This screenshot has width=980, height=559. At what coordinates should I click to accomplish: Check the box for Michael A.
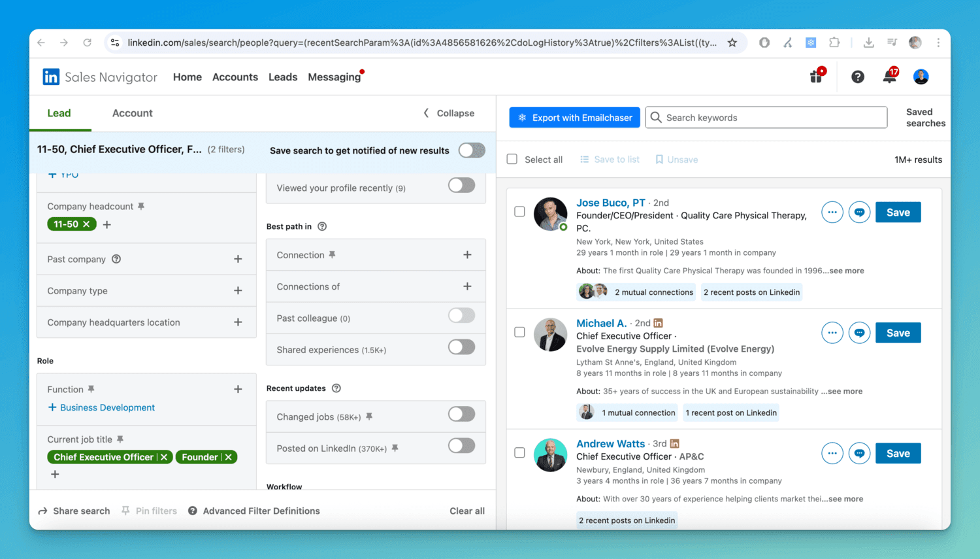tap(519, 332)
